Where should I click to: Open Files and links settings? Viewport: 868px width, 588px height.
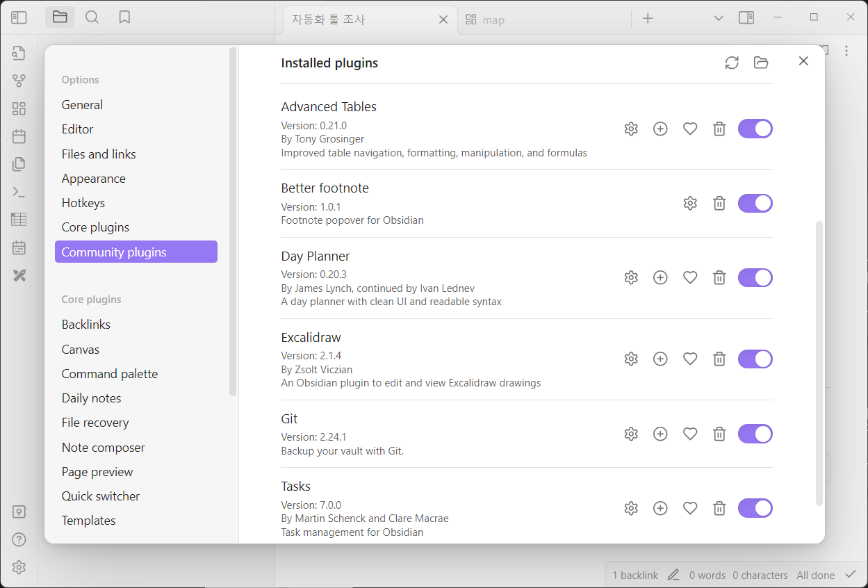pyautogui.click(x=136, y=154)
